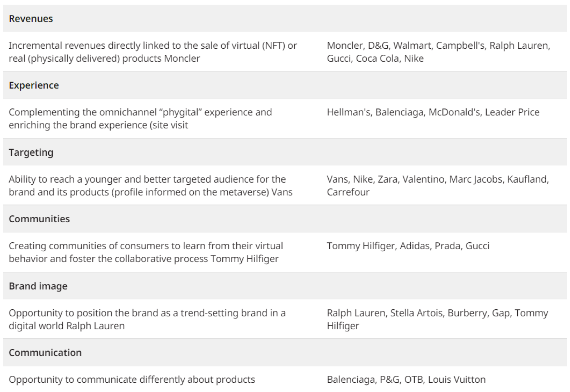Click the brand list starting with Moncler, D&G

pyautogui.click(x=438, y=52)
